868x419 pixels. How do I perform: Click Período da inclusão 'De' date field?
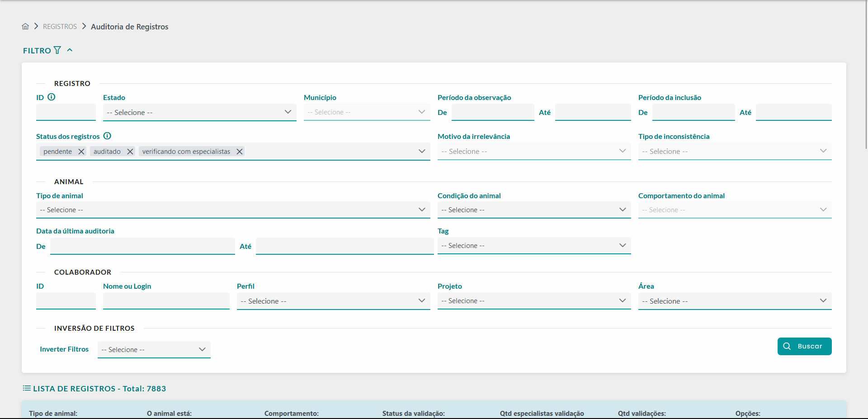[693, 112]
